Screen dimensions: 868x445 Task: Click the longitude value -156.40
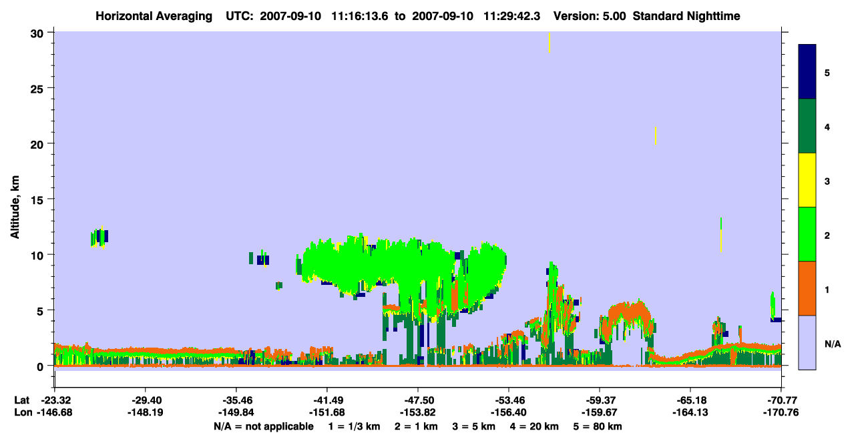click(509, 412)
